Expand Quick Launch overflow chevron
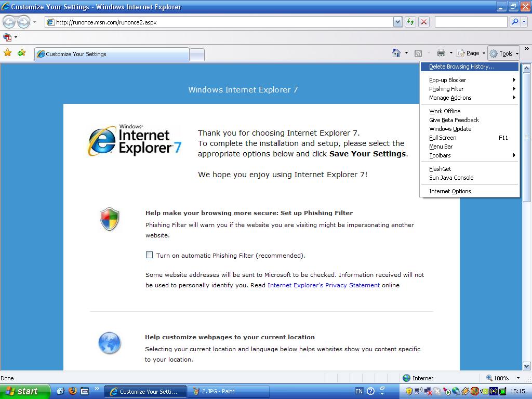This screenshot has width=532, height=399. pyautogui.click(x=97, y=389)
